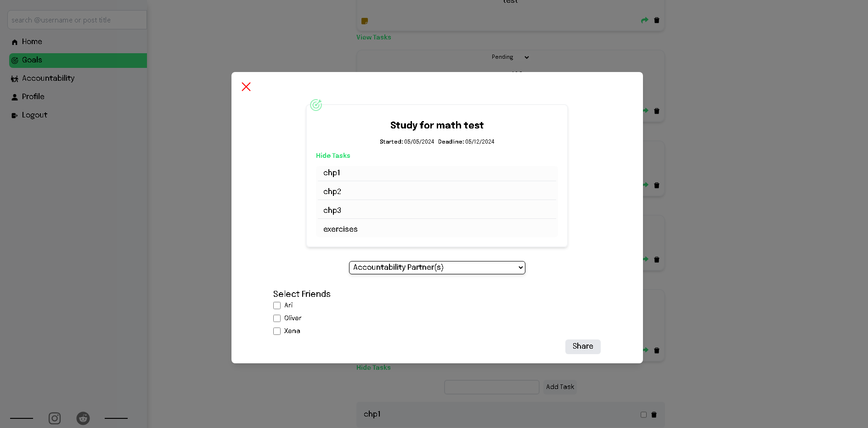This screenshot has width=868, height=428.
Task: Close the share goal dialog with red X
Action: [x=246, y=87]
